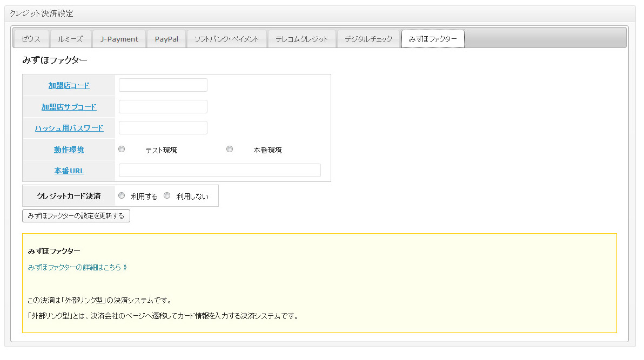Click the 本番URL text field
This screenshot has width=644, height=360.
(x=219, y=171)
